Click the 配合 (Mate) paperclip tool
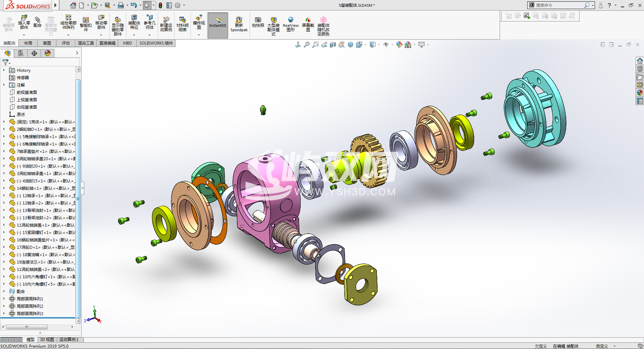The width and height of the screenshot is (644, 349). coord(38,22)
